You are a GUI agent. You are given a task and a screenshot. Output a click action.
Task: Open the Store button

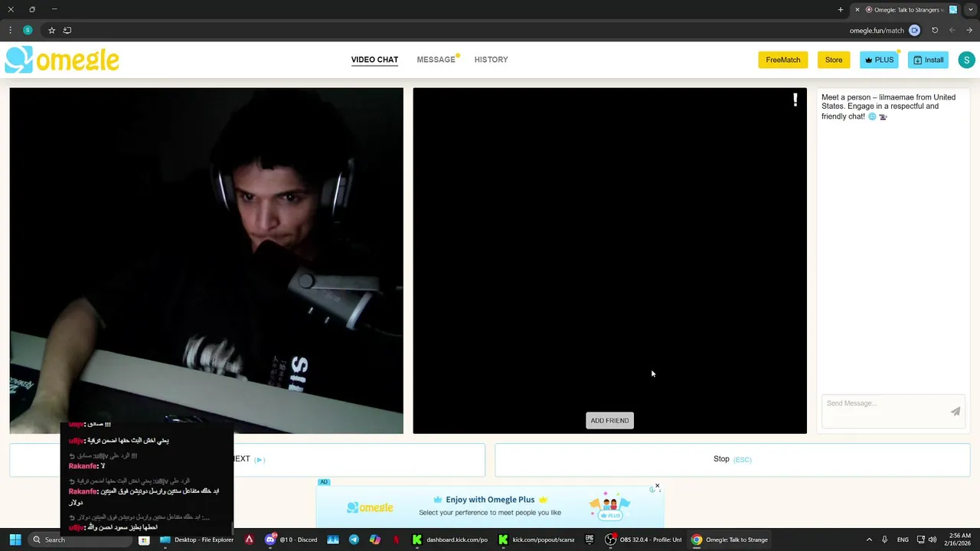click(x=834, y=60)
